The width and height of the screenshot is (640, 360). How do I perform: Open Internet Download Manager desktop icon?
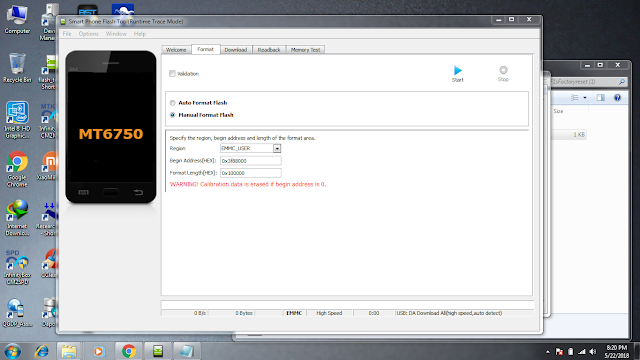pos(17,218)
